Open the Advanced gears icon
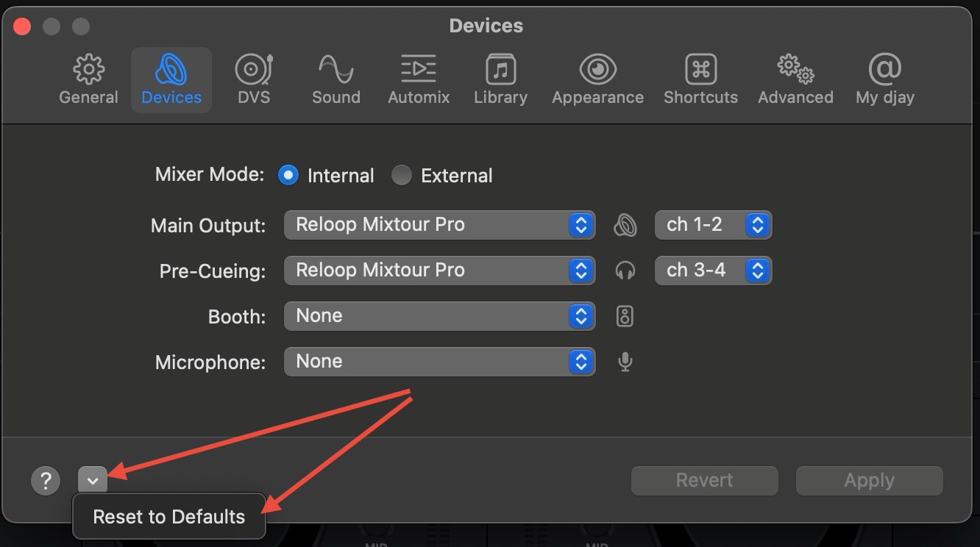This screenshot has height=547, width=980. point(796,70)
